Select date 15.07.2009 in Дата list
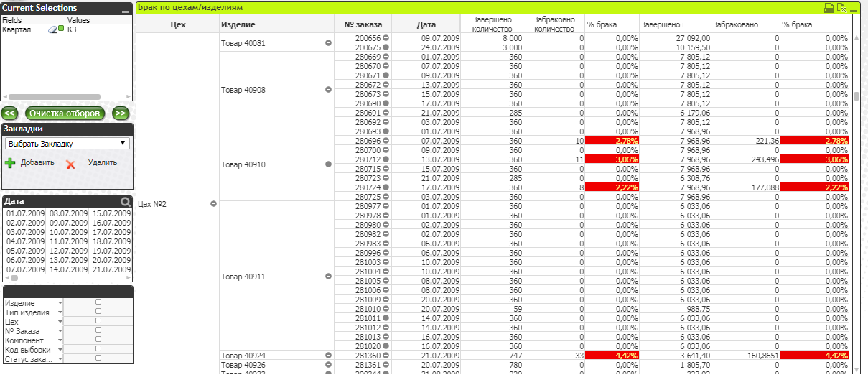868x380 pixels. 109,213
